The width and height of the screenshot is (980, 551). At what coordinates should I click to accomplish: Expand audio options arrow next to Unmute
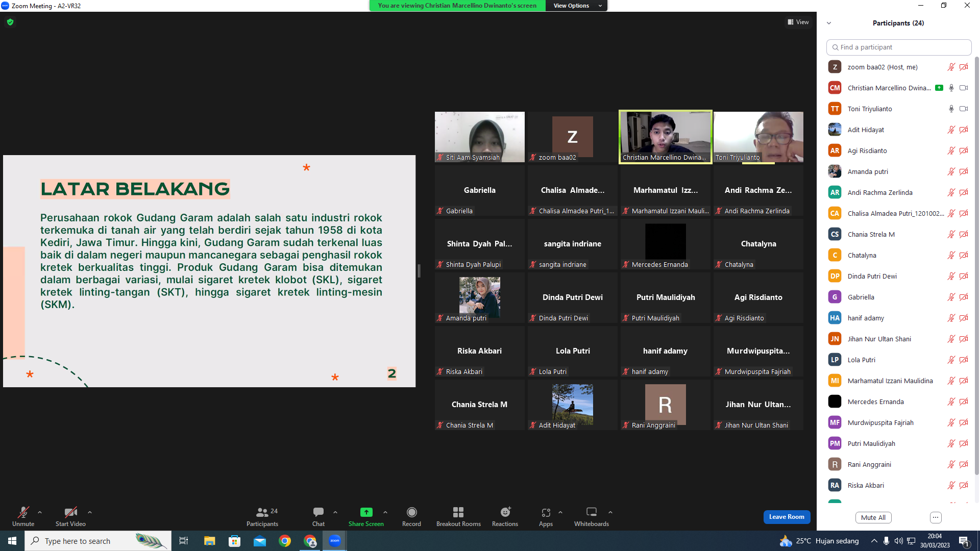point(40,512)
